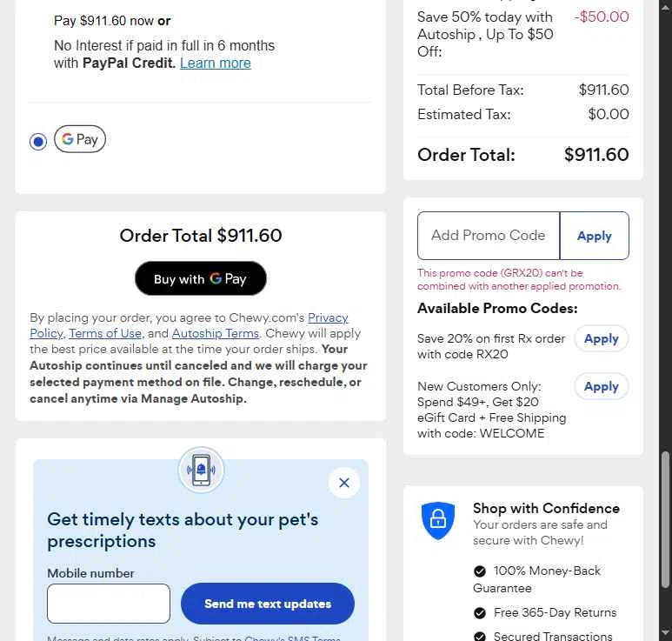Click the Add Promo Code field

click(x=489, y=236)
